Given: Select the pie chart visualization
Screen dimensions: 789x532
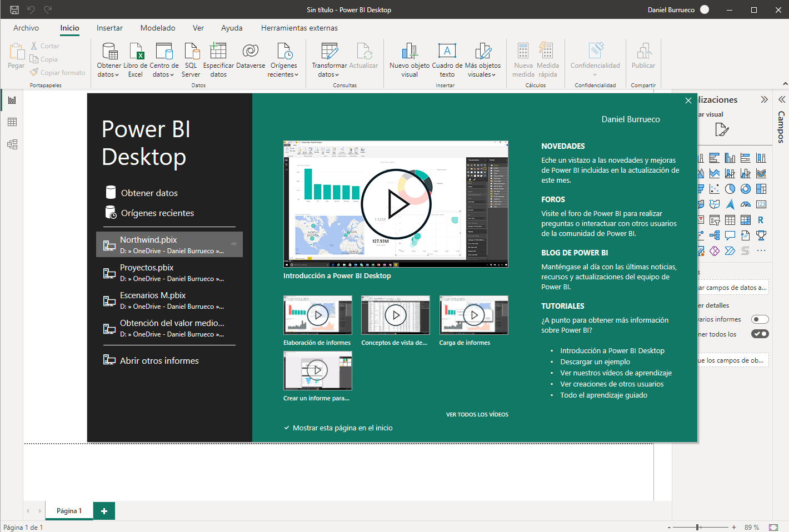Looking at the screenshot, I should tap(730, 189).
